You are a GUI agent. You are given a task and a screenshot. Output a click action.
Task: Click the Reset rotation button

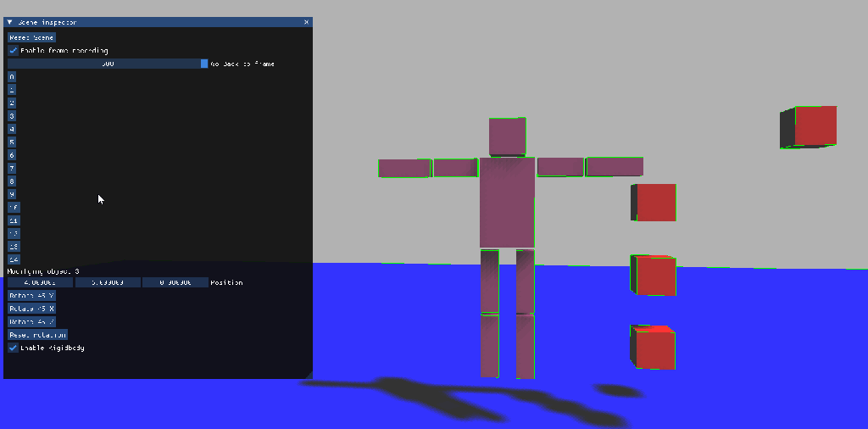[x=37, y=335]
